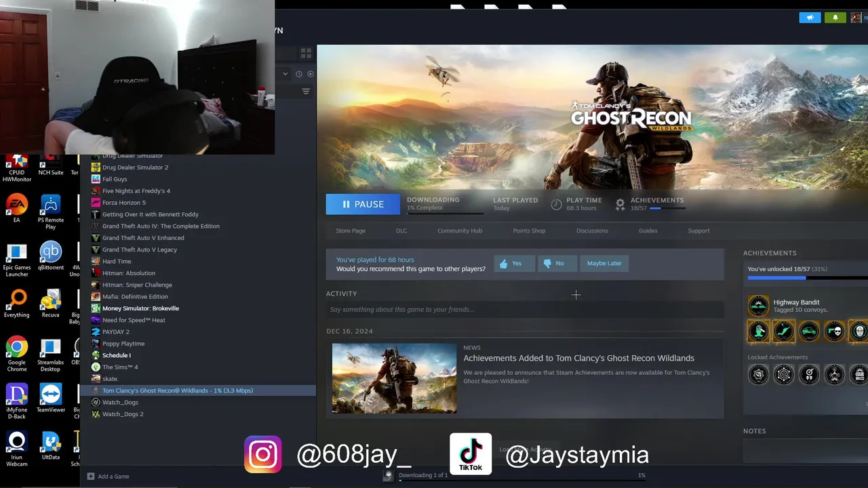Recommend the game with the Yes button
This screenshot has height=488, width=868.
(513, 263)
